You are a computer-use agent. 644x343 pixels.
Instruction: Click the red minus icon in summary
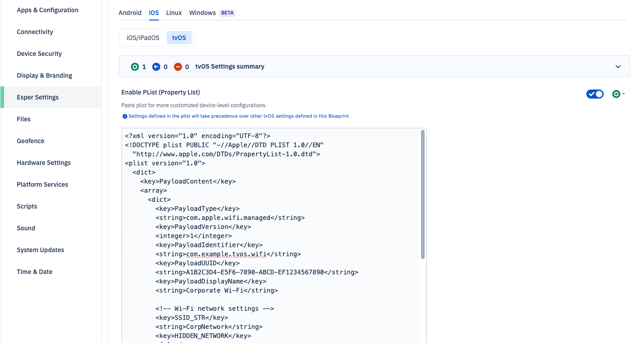[178, 67]
